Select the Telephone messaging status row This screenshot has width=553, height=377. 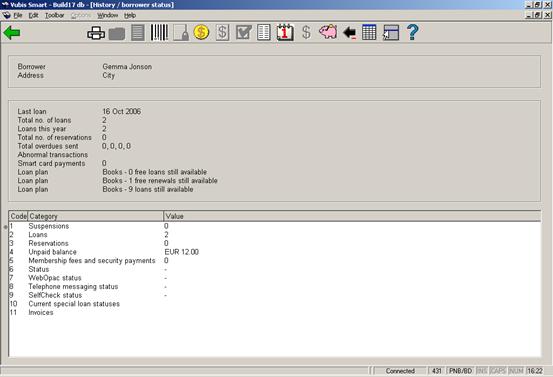pos(275,287)
